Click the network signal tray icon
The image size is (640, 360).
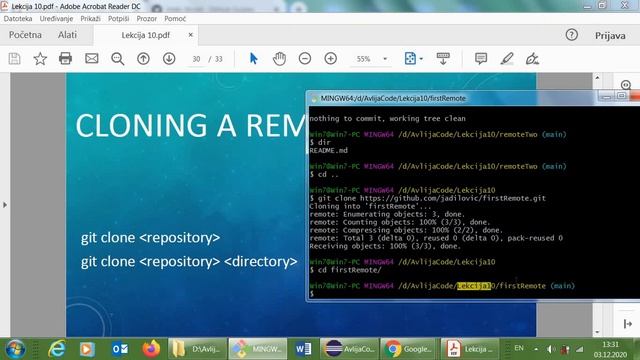(580, 349)
